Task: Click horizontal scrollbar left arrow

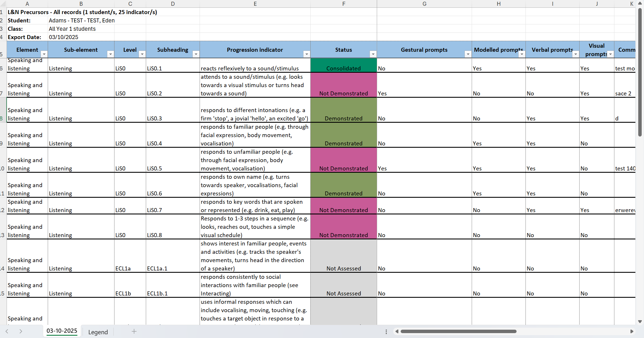Action: (x=397, y=331)
